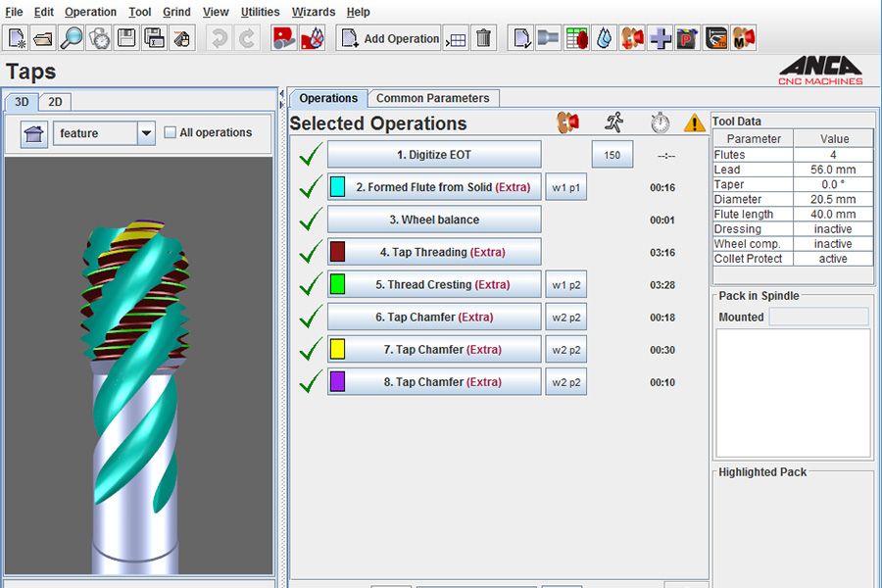Switch to the 2D view tab

coord(55,102)
